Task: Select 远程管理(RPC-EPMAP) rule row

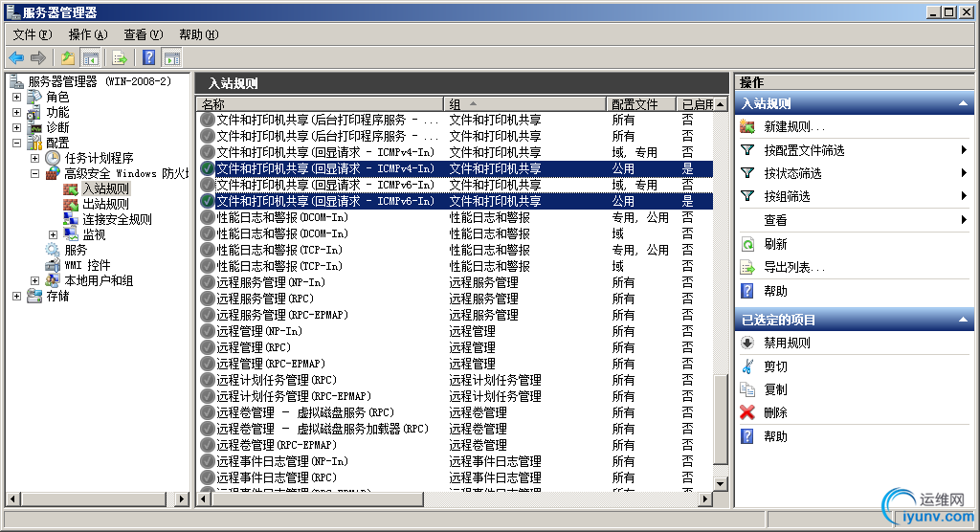Action: (x=455, y=364)
